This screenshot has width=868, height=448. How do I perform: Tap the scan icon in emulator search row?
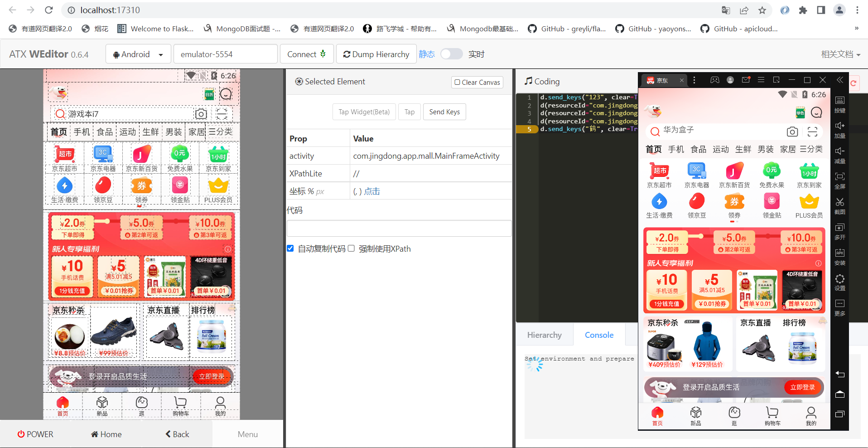point(812,131)
